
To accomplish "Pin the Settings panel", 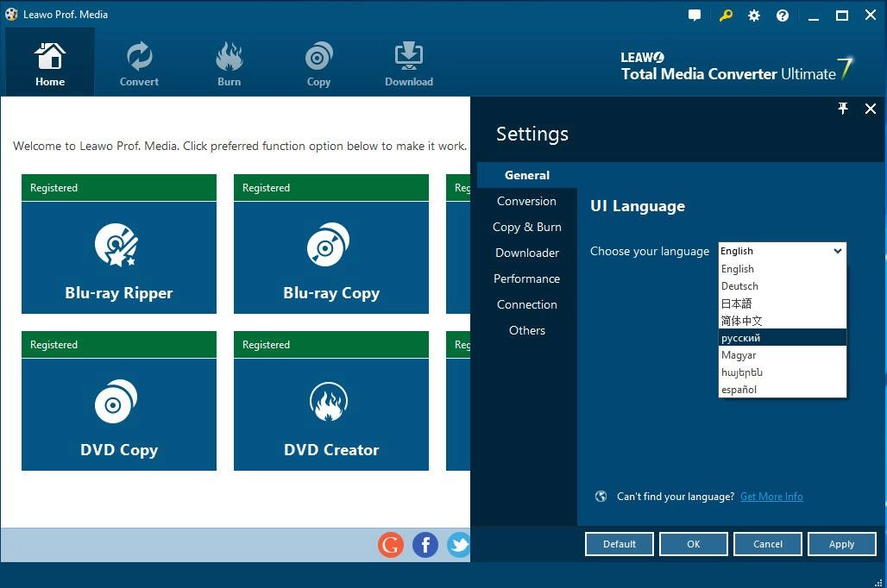I will tap(843, 108).
